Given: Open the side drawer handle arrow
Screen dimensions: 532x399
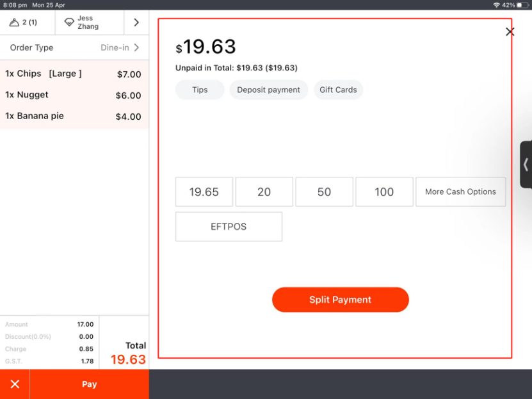Looking at the screenshot, I should [526, 165].
